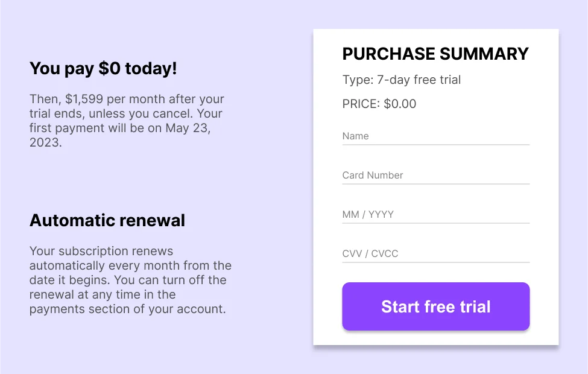588x374 pixels.
Task: Click the 'Automatic renewal' heading
Action: click(x=107, y=221)
